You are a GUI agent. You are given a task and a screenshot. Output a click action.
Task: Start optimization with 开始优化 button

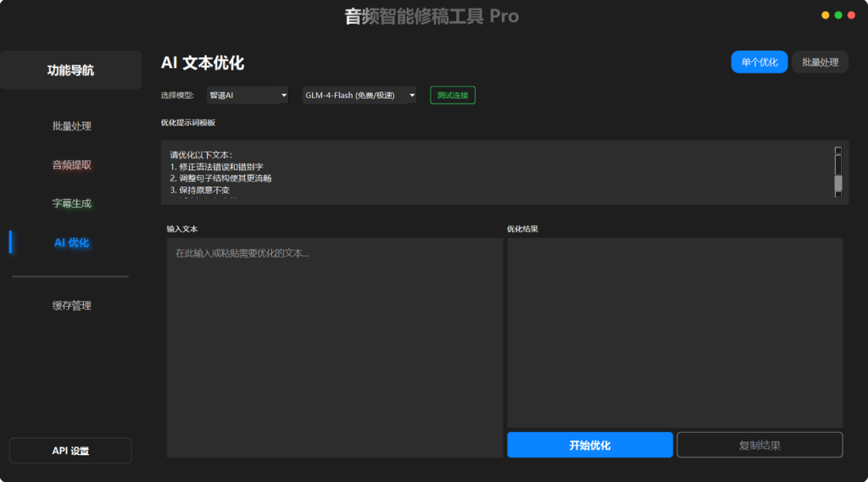(x=590, y=445)
